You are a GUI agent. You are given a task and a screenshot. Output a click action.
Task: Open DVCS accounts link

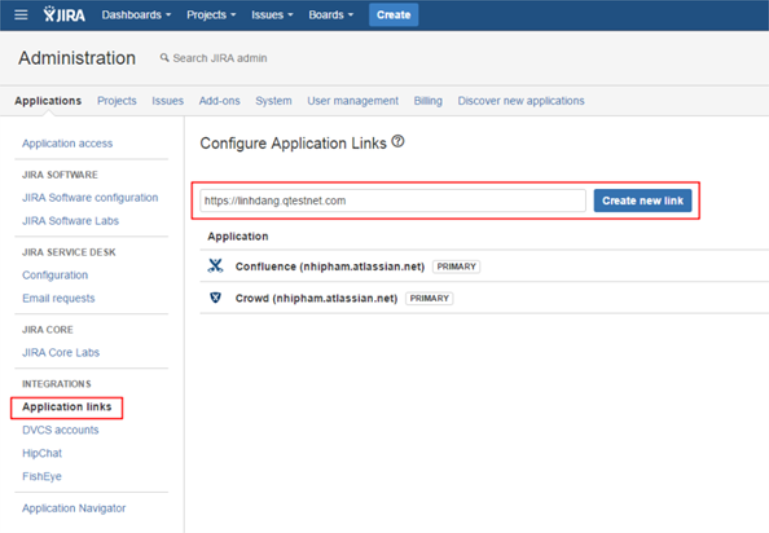60,430
